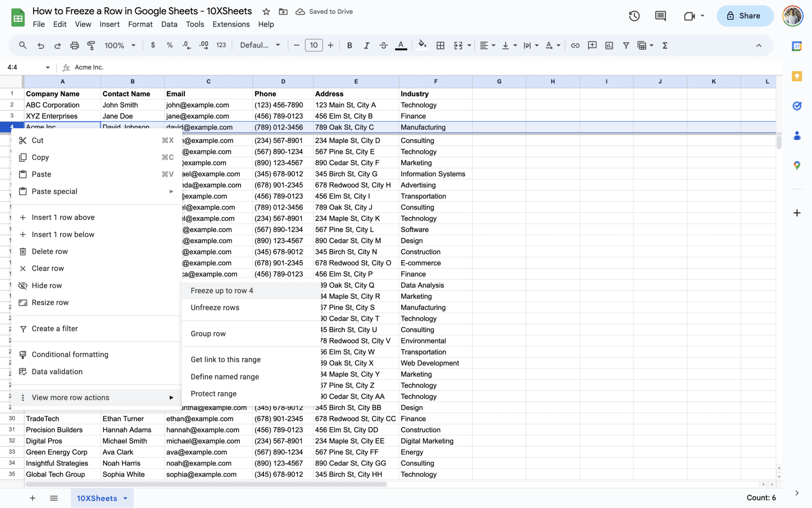Click the Borders toolbar icon
Image resolution: width=812 pixels, height=508 pixels.
click(x=440, y=45)
